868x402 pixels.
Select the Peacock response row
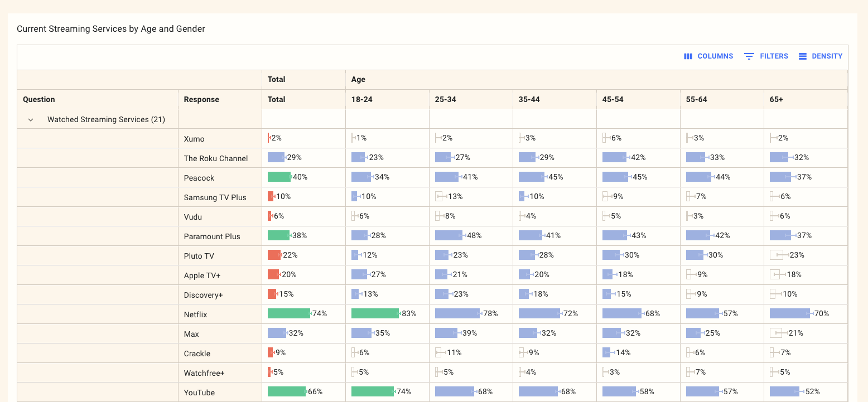coord(199,178)
